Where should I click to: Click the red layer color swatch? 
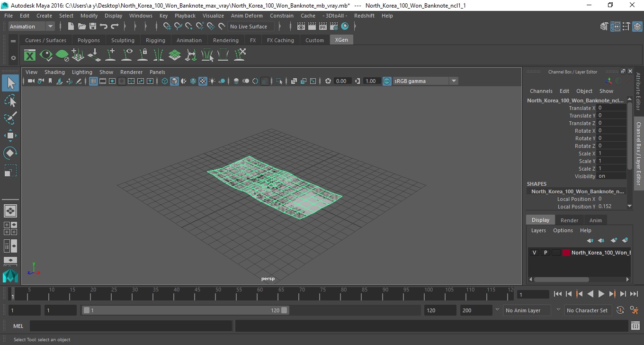coord(566,253)
